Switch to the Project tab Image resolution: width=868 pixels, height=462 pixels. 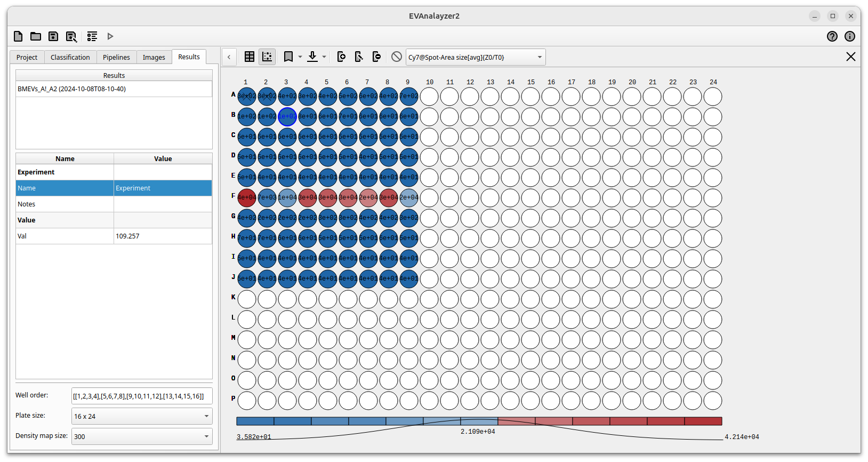tap(27, 57)
